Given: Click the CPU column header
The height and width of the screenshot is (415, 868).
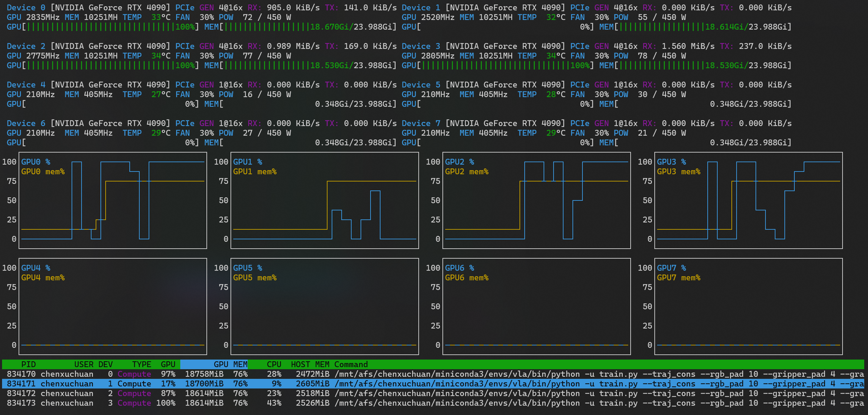Looking at the screenshot, I should (274, 364).
